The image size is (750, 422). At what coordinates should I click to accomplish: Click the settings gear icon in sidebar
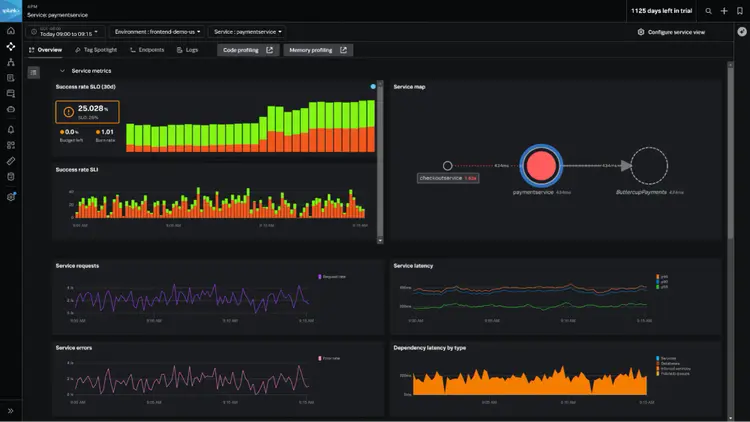point(11,197)
